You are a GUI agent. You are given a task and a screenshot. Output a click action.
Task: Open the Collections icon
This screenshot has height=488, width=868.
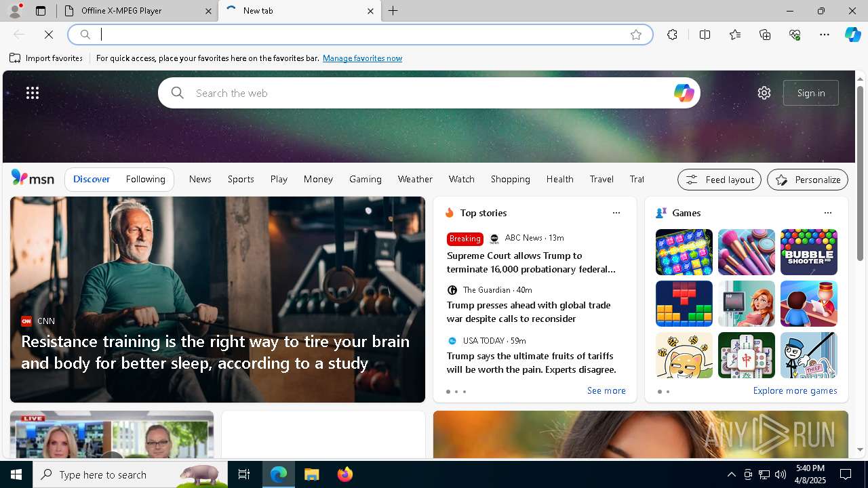point(765,35)
